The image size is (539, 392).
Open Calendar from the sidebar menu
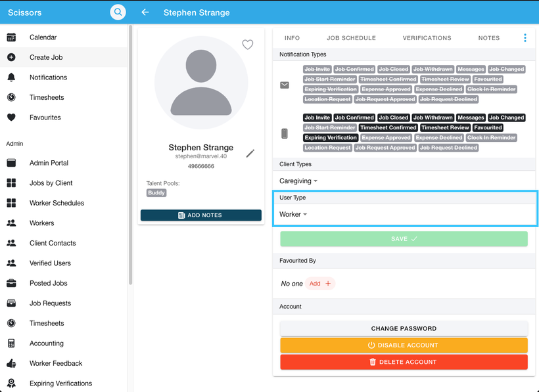click(x=64, y=37)
